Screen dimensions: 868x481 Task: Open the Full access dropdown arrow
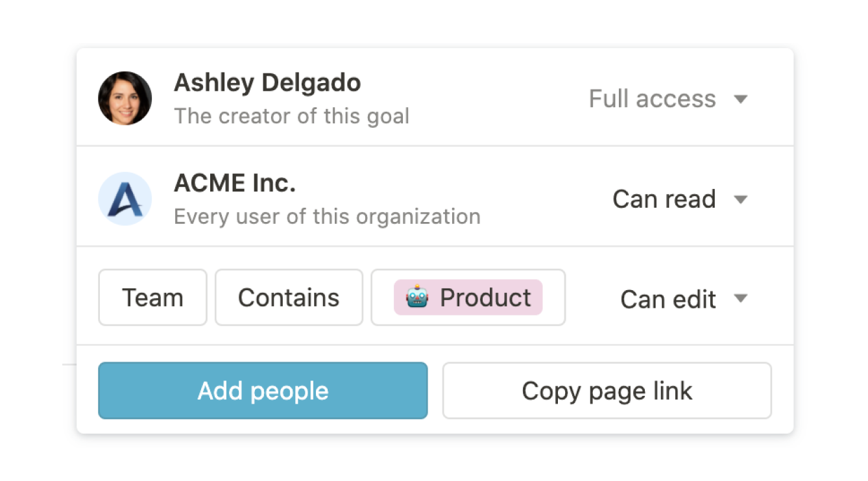pos(741,99)
